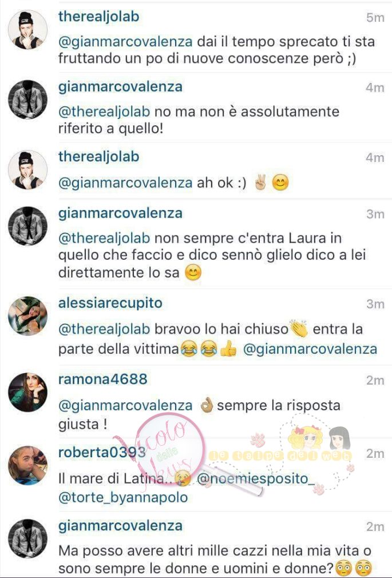
Task: Open roberta0393 profile picture
Action: point(27,466)
